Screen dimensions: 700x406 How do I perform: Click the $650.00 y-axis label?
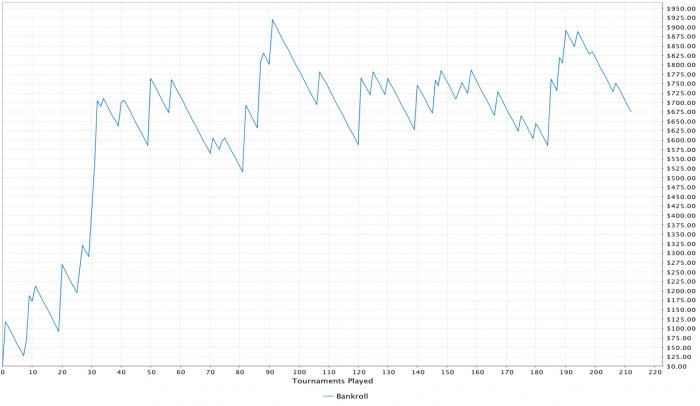point(681,121)
